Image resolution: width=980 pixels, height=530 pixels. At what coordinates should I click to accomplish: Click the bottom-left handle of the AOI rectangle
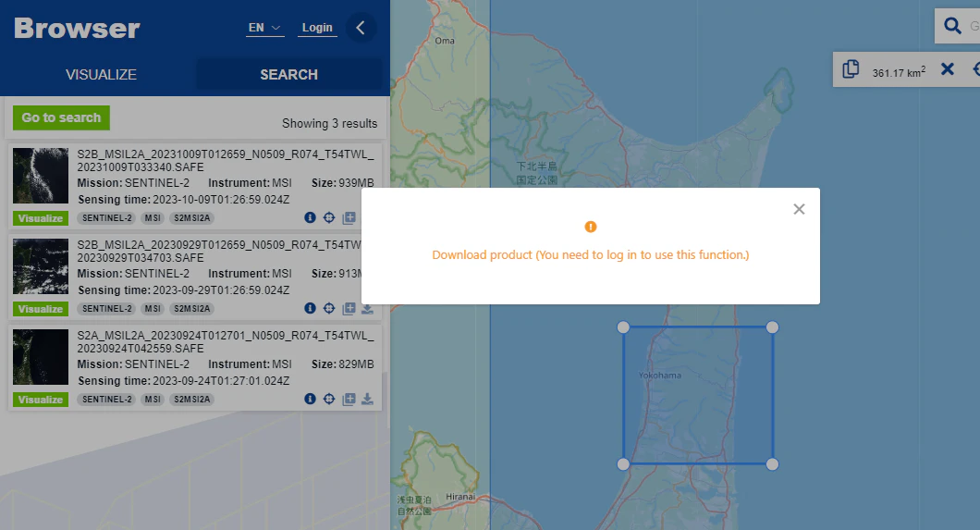coord(623,463)
